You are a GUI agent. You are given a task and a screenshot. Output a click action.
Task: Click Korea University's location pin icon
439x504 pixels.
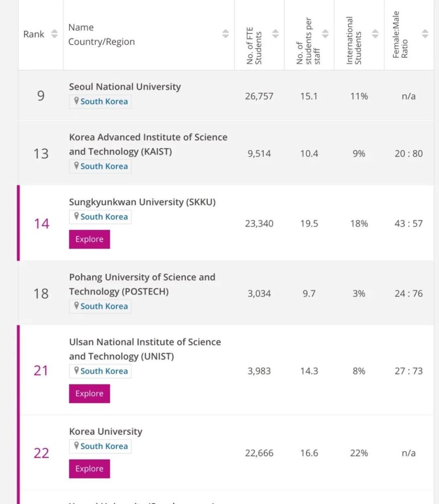click(77, 446)
